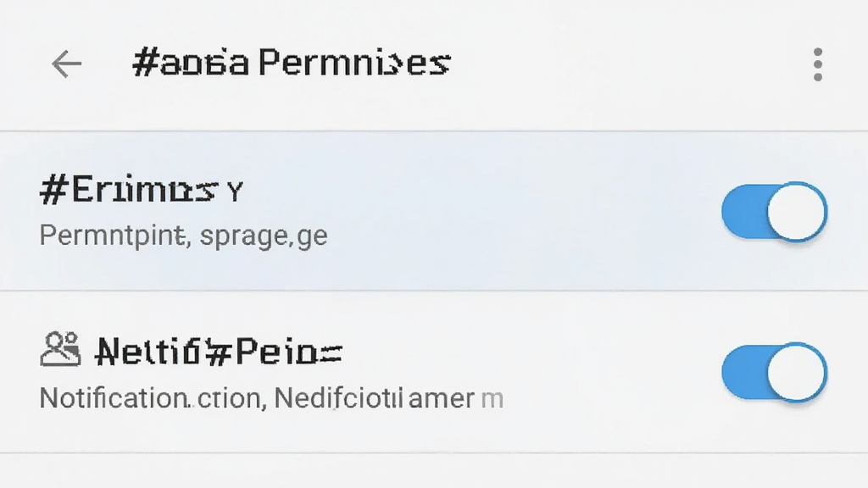Click the white knob of top toggle

click(x=797, y=212)
